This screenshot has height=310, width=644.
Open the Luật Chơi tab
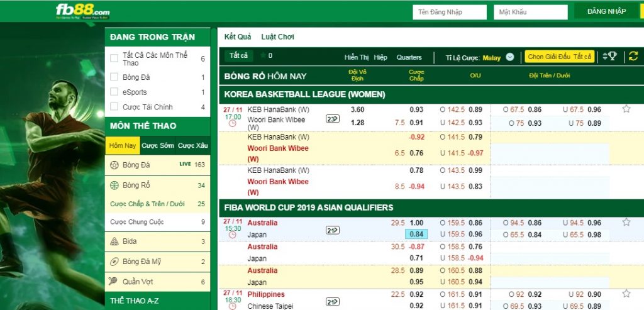(x=277, y=36)
